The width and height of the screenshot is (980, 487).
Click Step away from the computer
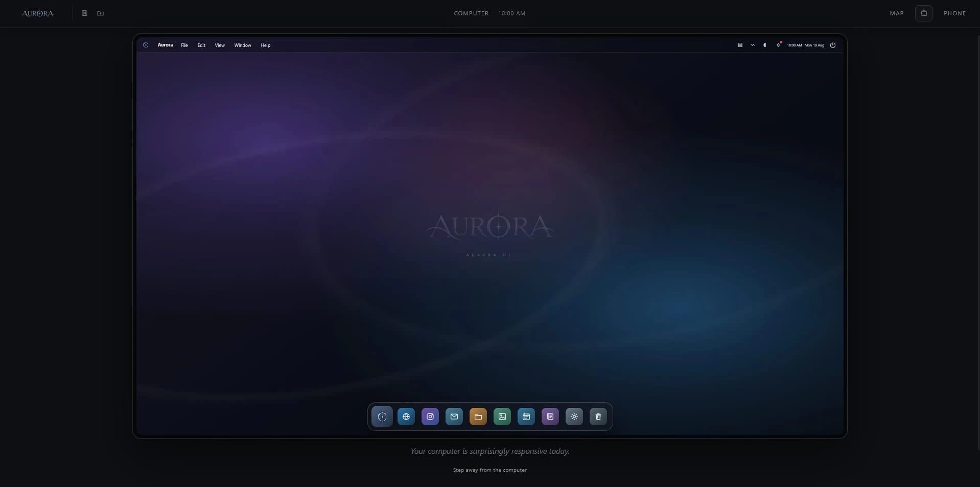490,470
